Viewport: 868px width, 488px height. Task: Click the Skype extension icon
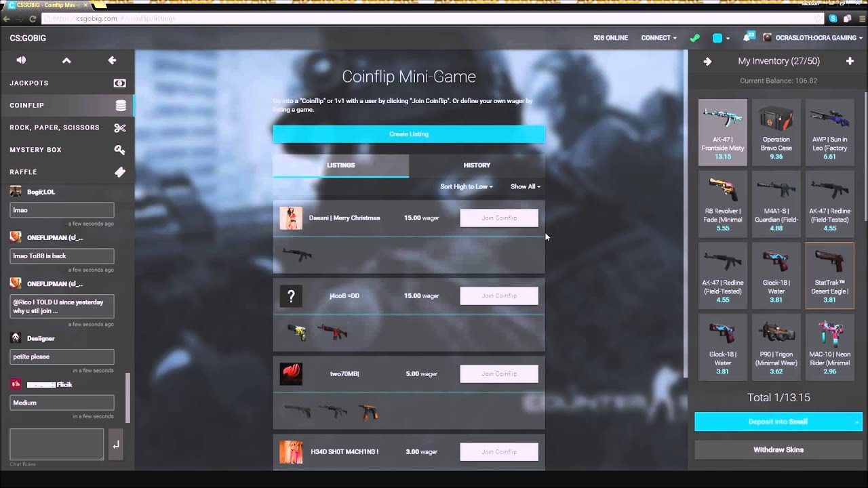tap(833, 19)
